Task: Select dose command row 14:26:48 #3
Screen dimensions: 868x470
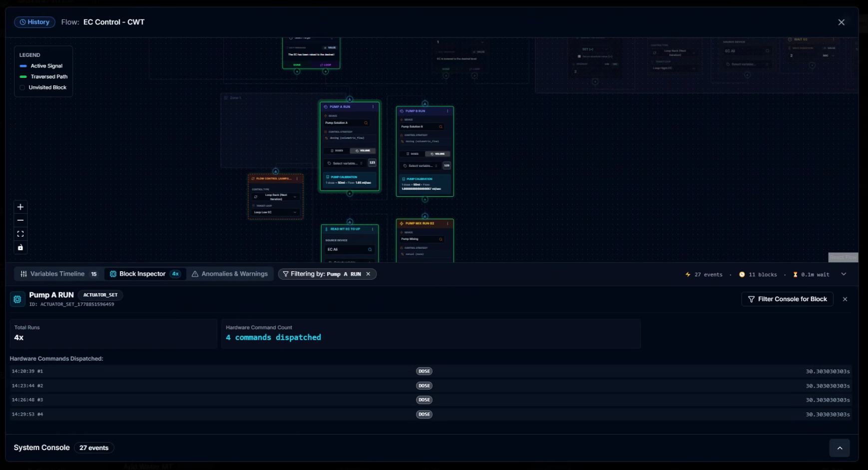Action: click(431, 400)
